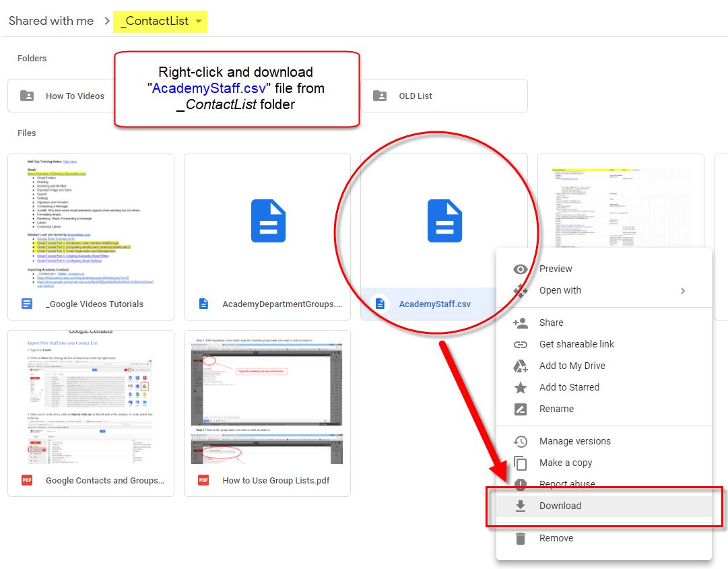Click the Docs icon beside _Google Videos Tutorials
The height and width of the screenshot is (569, 728).
(27, 304)
